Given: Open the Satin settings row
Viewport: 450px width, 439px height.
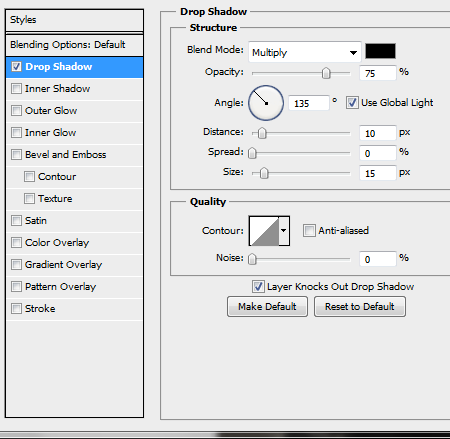Looking at the screenshot, I should [x=75, y=221].
